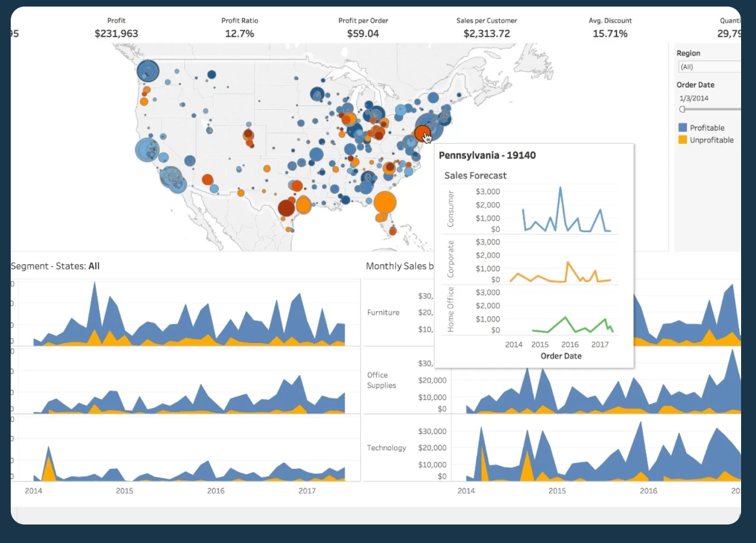Click the Unprofitable legend label
This screenshot has height=543, width=756.
711,140
